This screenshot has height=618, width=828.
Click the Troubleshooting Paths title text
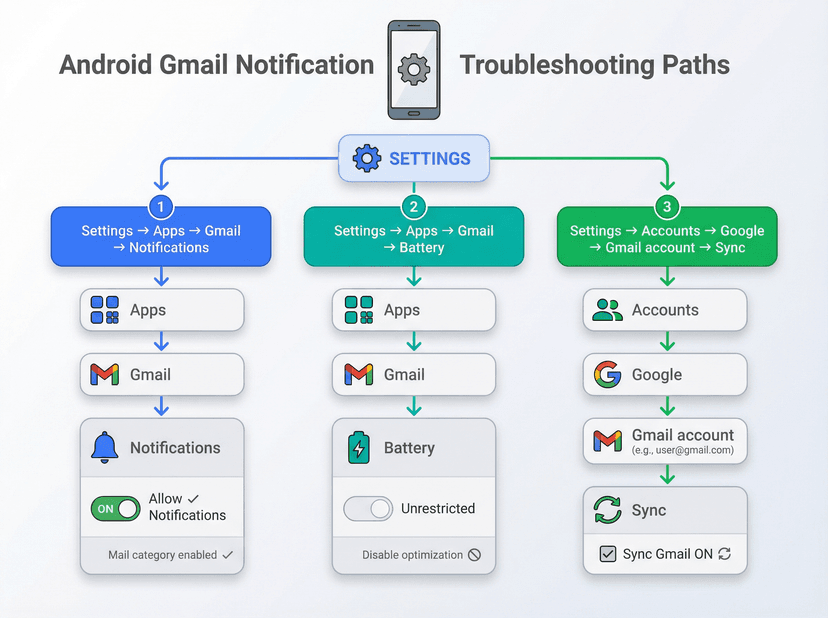pyautogui.click(x=595, y=65)
